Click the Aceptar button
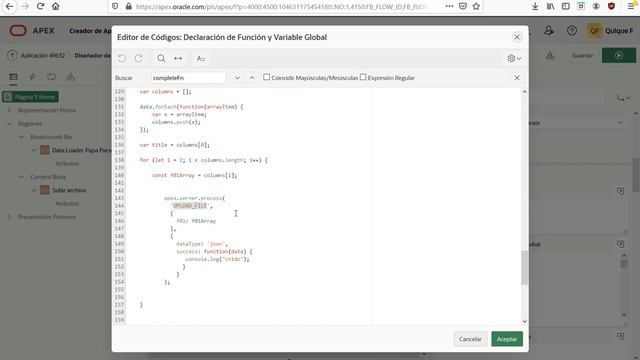Viewport: 640px width, 360px height. point(507,339)
